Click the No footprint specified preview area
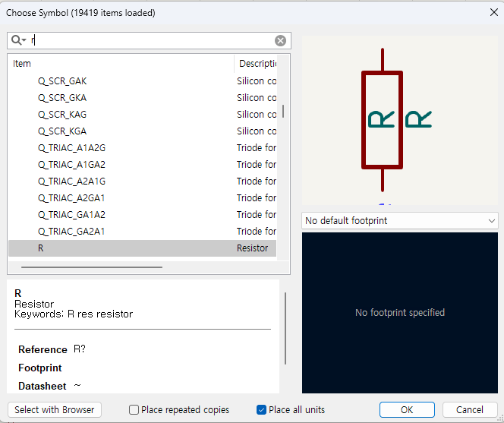 click(x=400, y=313)
